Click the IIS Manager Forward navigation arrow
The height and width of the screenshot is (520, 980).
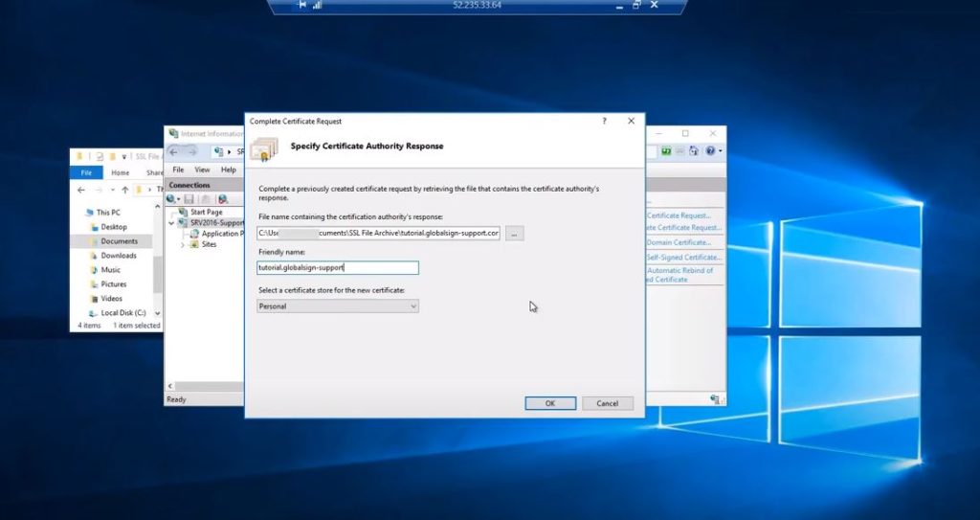191,152
